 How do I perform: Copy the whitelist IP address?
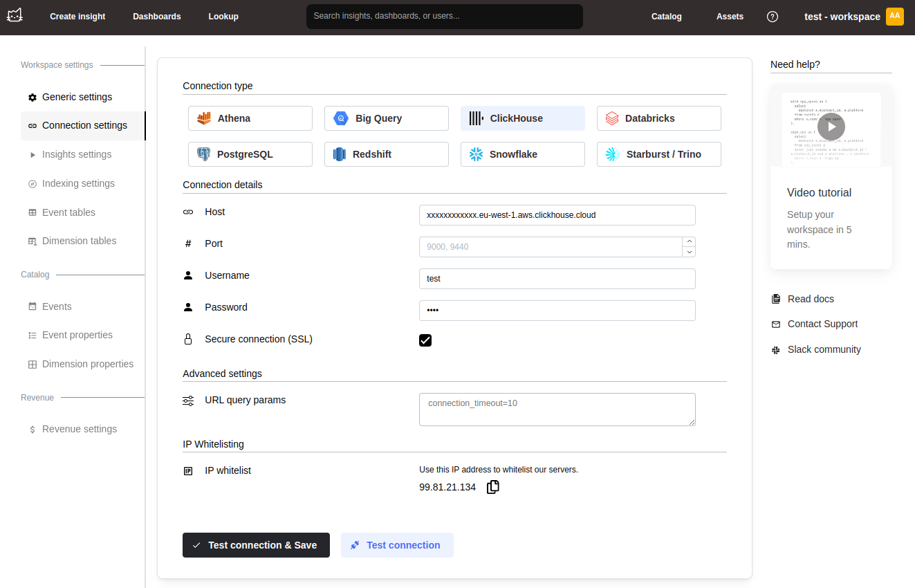[492, 487]
